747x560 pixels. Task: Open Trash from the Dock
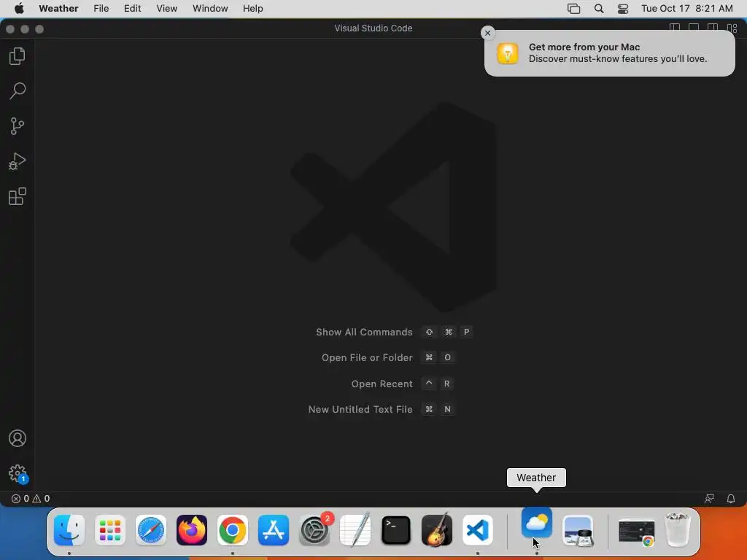pyautogui.click(x=678, y=530)
